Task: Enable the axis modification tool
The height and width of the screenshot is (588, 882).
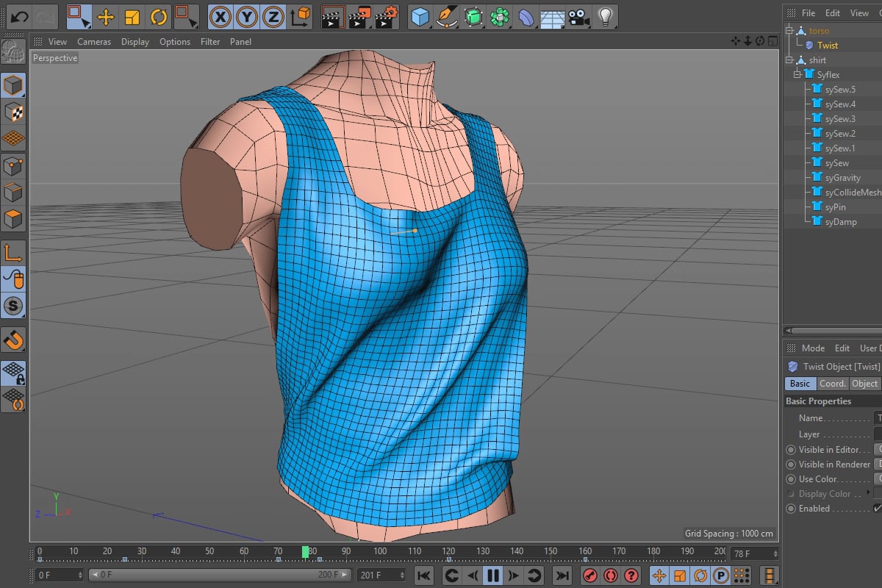Action: point(13,253)
